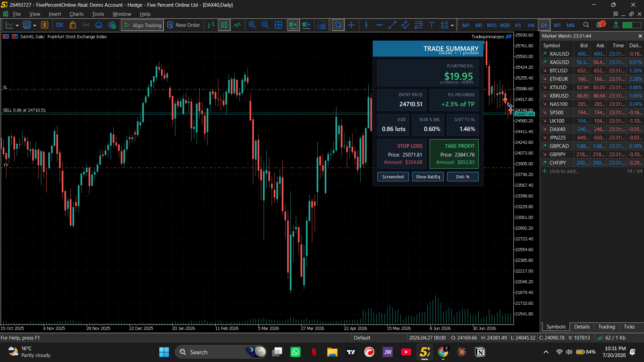Open account notifications with badge 2
This screenshot has width=644, height=362.
click(x=600, y=24)
